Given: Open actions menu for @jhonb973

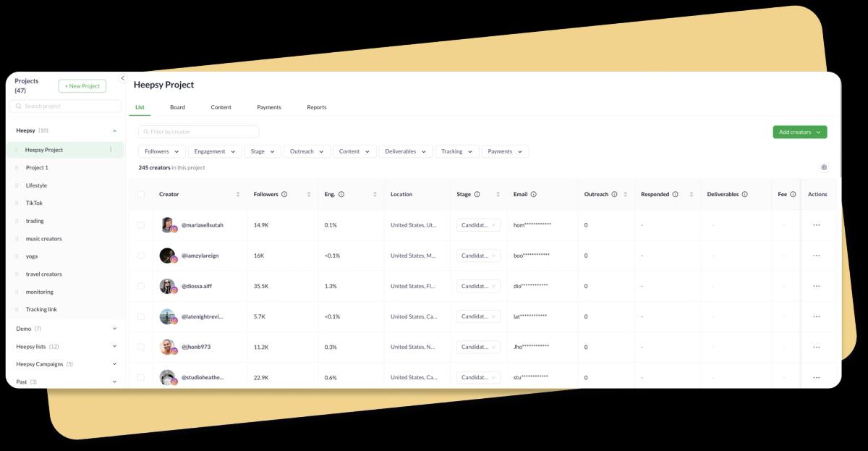Looking at the screenshot, I should [x=817, y=347].
